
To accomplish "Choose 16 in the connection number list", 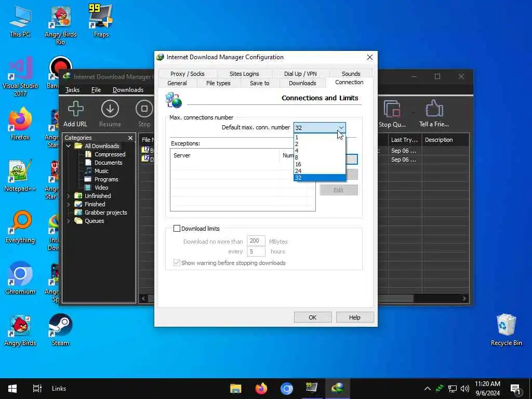I will pyautogui.click(x=320, y=164).
